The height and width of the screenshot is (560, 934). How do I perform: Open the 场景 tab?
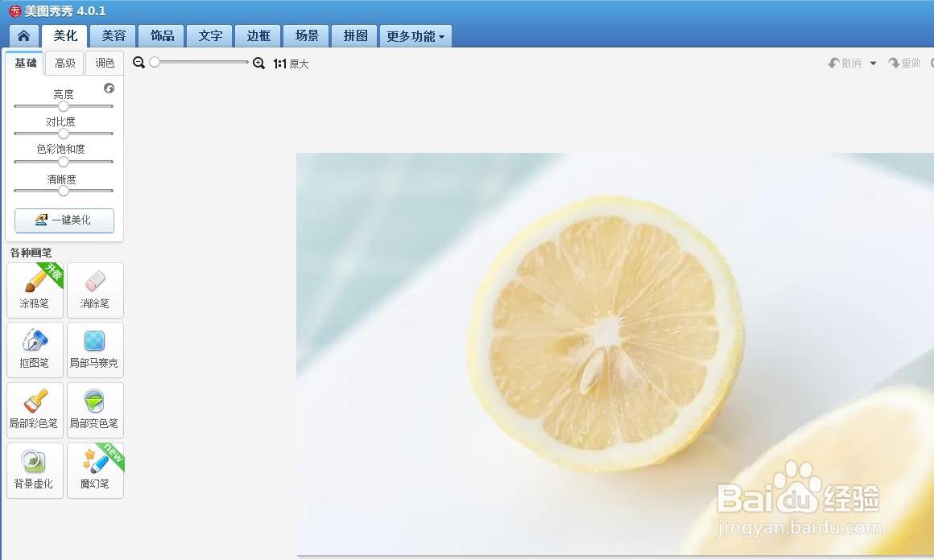(306, 35)
